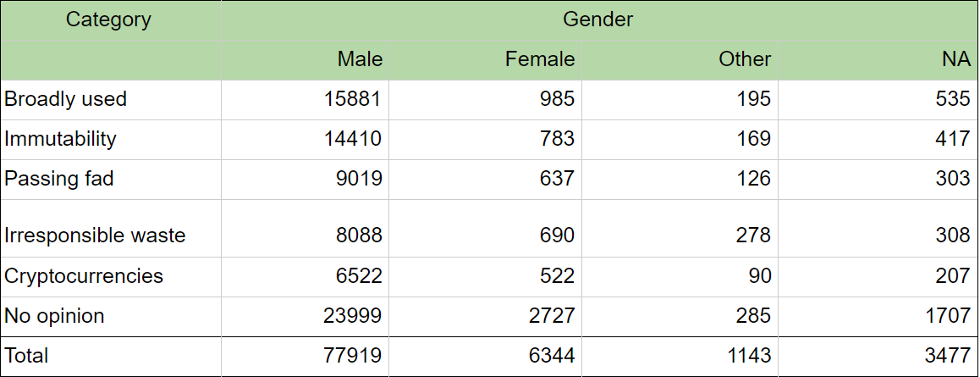
Task: Click the Other column header
Action: click(680, 61)
